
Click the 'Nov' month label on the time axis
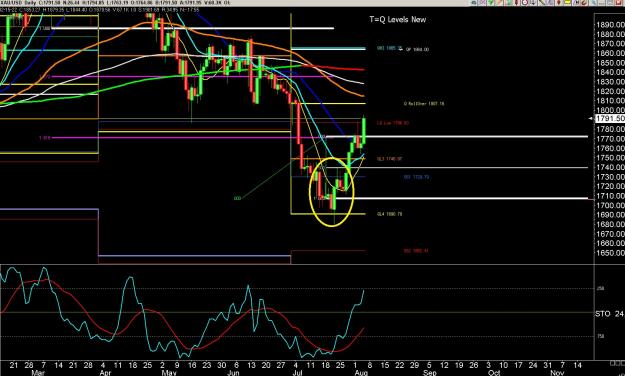pyautogui.click(x=557, y=373)
